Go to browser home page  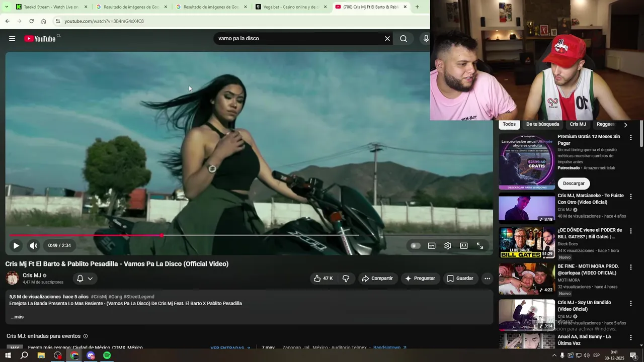click(x=43, y=21)
